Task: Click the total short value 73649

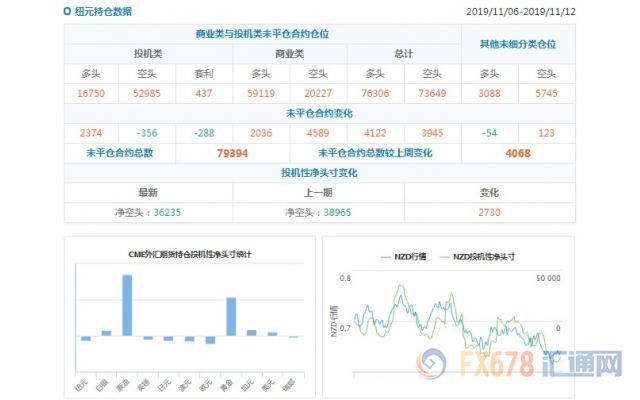Action: (432, 93)
